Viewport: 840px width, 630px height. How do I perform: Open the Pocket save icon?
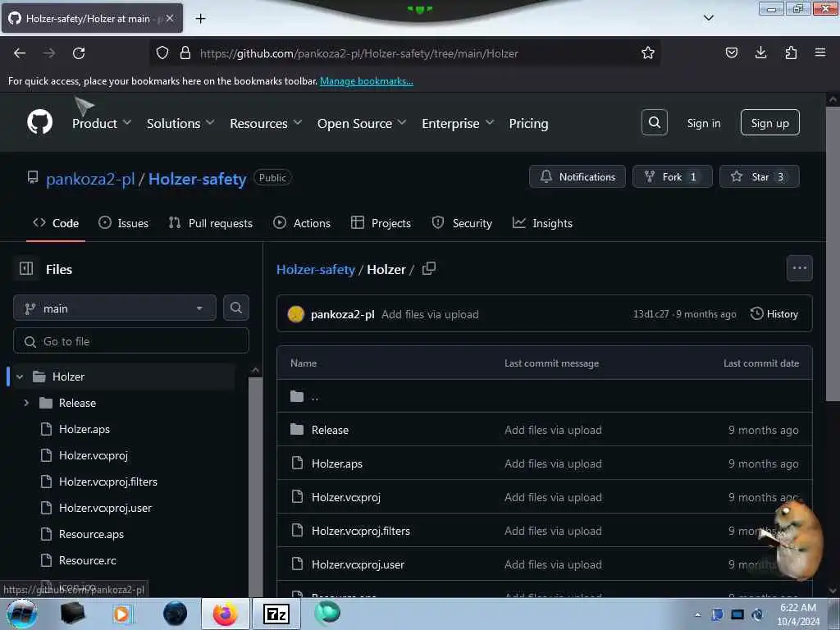(731, 52)
